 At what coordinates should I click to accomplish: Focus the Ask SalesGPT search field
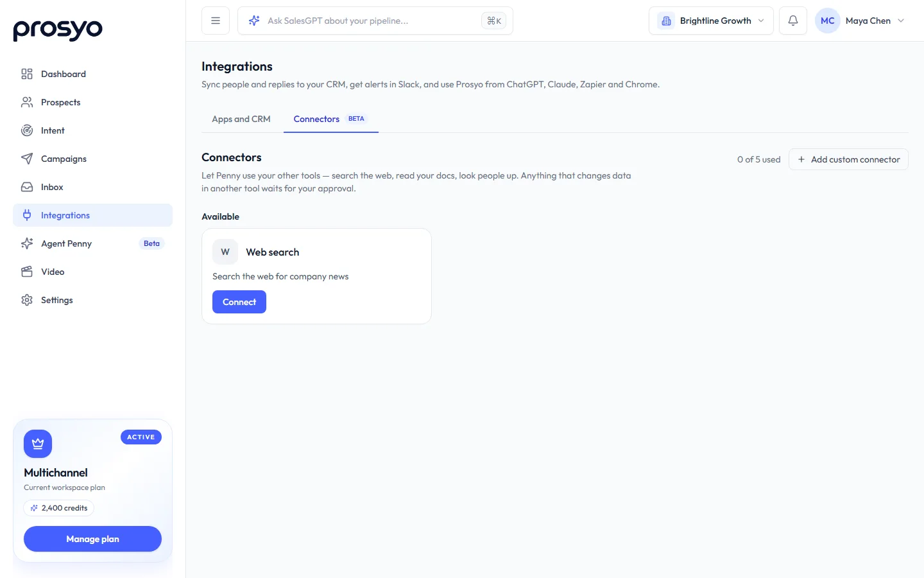375,21
